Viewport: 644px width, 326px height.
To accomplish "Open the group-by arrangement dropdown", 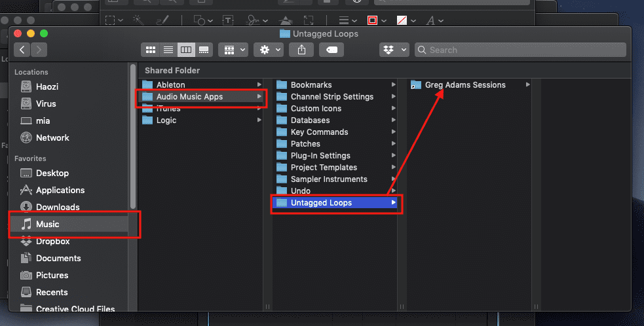I will pos(233,50).
